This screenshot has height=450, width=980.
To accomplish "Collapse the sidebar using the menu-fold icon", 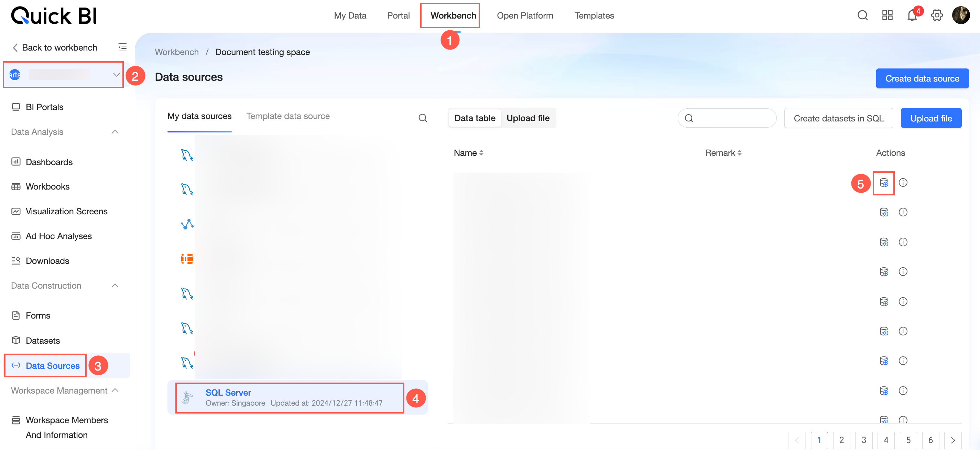I will [x=122, y=47].
